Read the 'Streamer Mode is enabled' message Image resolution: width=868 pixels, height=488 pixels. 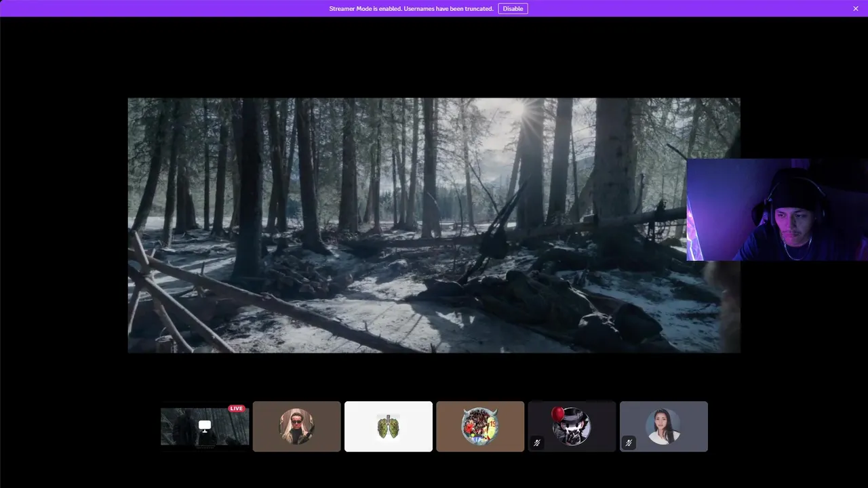(x=411, y=9)
